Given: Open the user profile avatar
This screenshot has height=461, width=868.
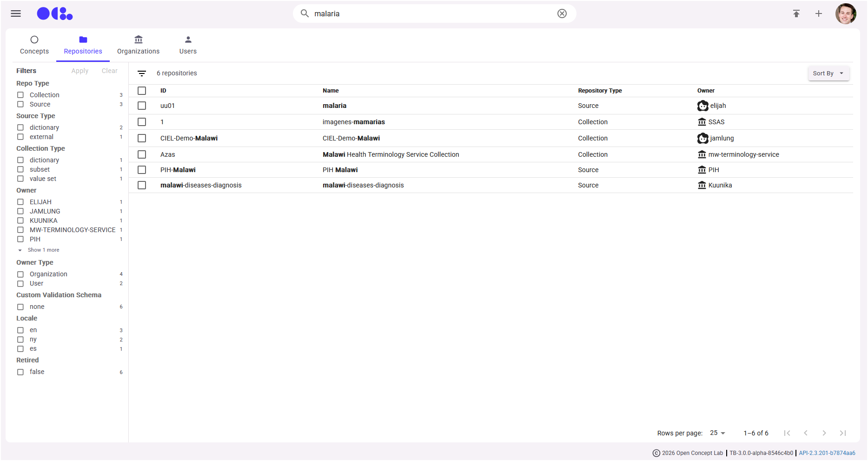Looking at the screenshot, I should click(x=845, y=13).
